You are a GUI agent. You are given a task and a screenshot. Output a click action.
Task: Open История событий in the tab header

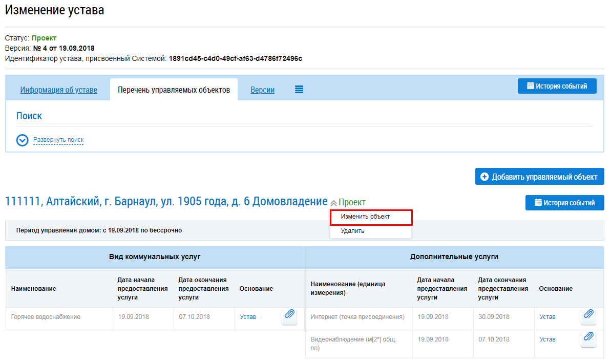(x=557, y=86)
